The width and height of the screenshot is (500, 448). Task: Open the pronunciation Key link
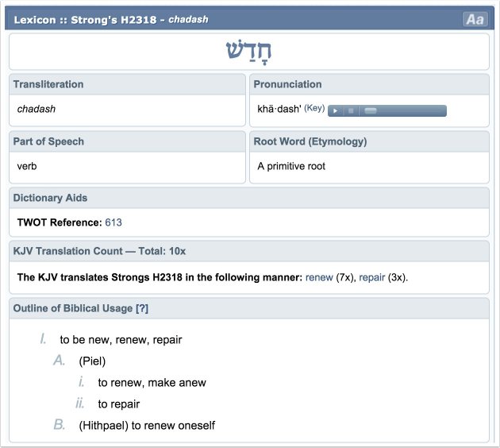pyautogui.click(x=314, y=108)
